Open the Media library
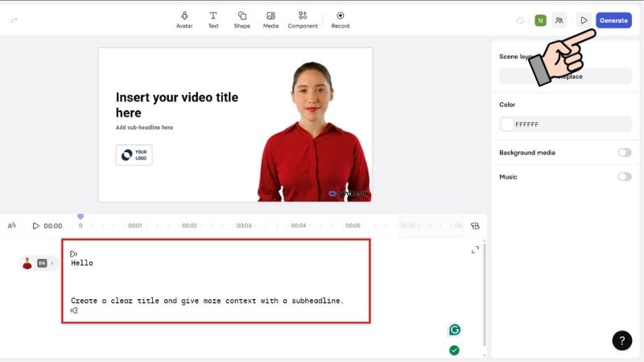This screenshot has width=644, height=362. (x=270, y=20)
